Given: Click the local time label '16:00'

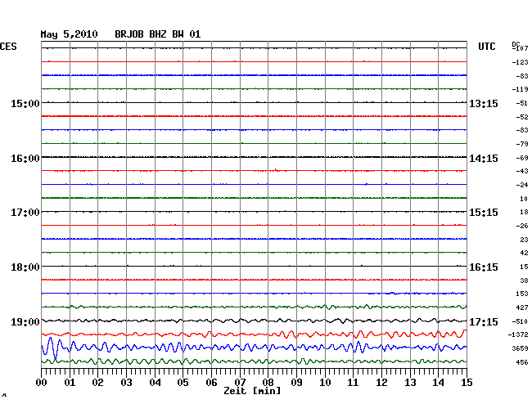Looking at the screenshot, I should click(x=25, y=159).
